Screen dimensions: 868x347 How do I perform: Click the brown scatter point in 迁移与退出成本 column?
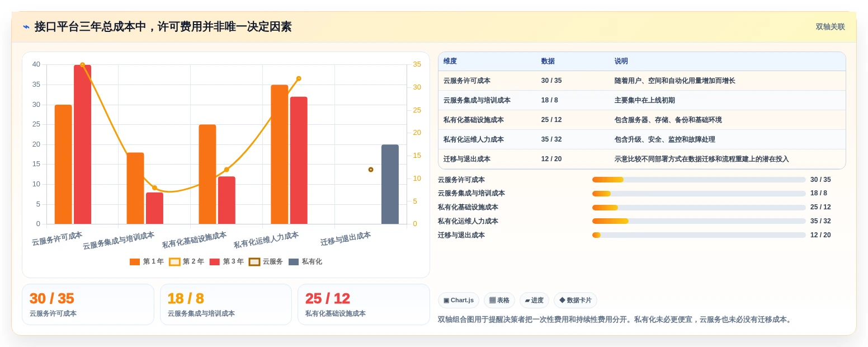[371, 170]
